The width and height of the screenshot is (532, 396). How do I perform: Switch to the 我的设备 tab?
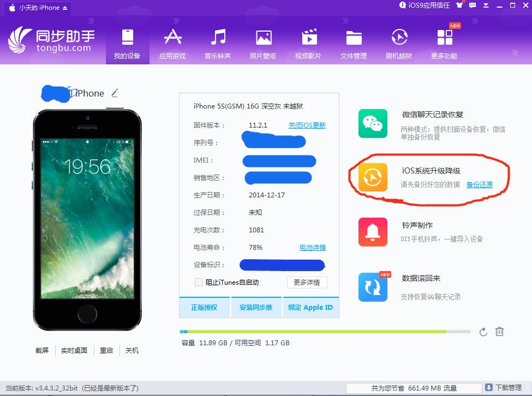click(127, 44)
